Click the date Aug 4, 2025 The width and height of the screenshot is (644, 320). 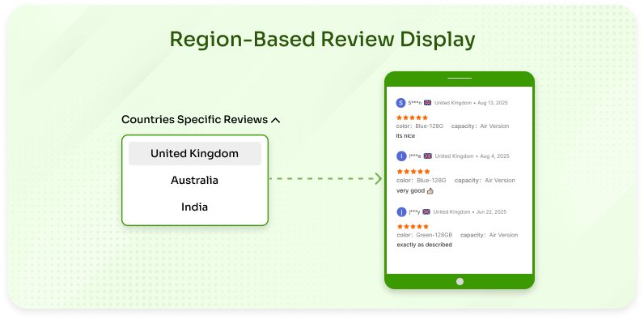494,156
